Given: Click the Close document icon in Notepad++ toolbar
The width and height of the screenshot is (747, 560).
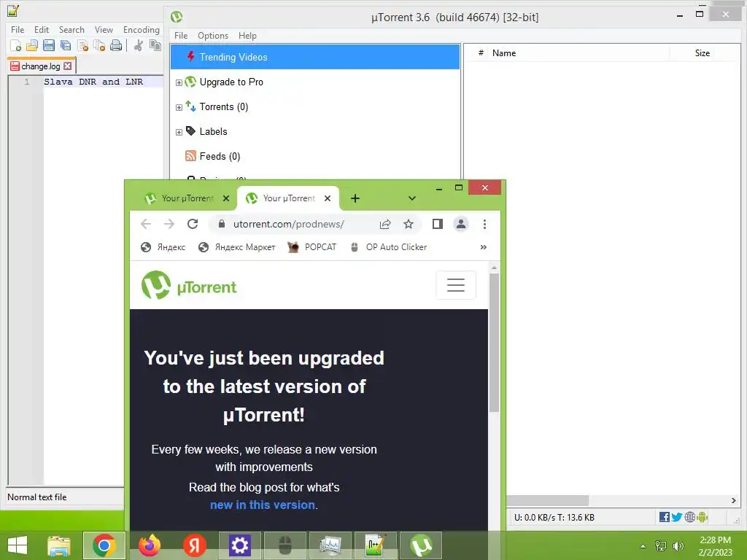Looking at the screenshot, I should (x=82, y=45).
